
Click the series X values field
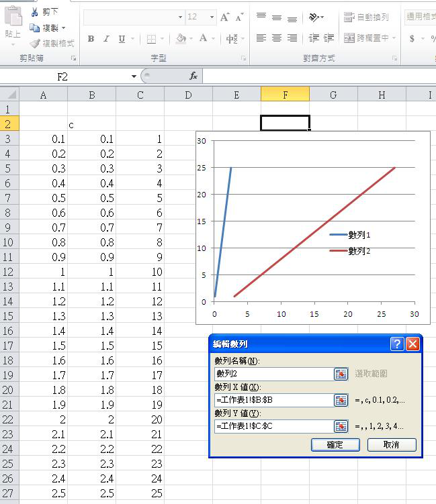pyautogui.click(x=274, y=400)
